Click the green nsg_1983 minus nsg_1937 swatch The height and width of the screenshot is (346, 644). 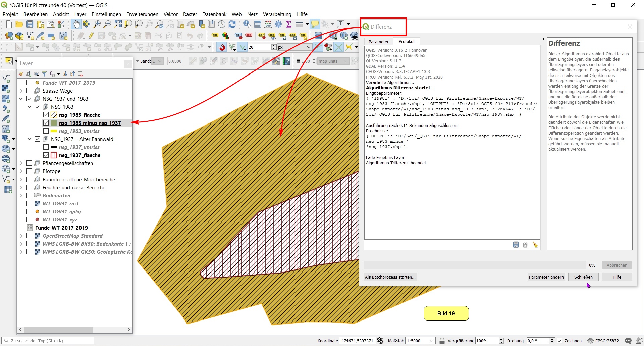tap(54, 123)
